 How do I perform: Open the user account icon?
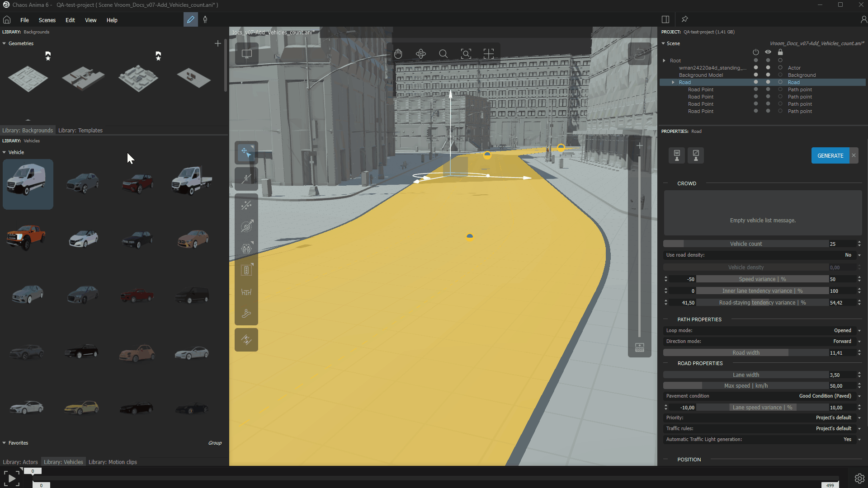863,19
